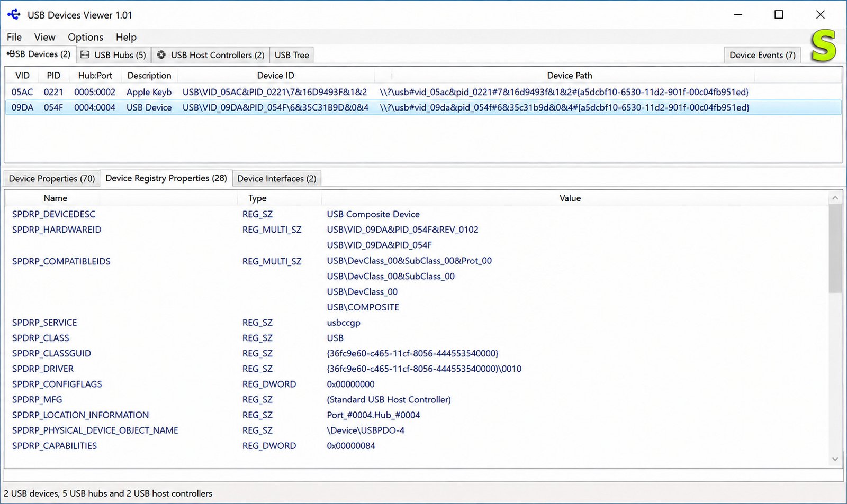Click value USB\VID_09DA&PID_054F&REV_0102
The height and width of the screenshot is (504, 847).
(x=402, y=230)
